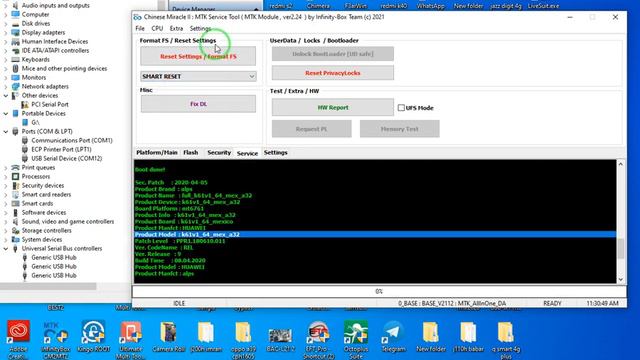Click the Reset PrivacyLocks button
640x360 pixels.
[x=333, y=73]
